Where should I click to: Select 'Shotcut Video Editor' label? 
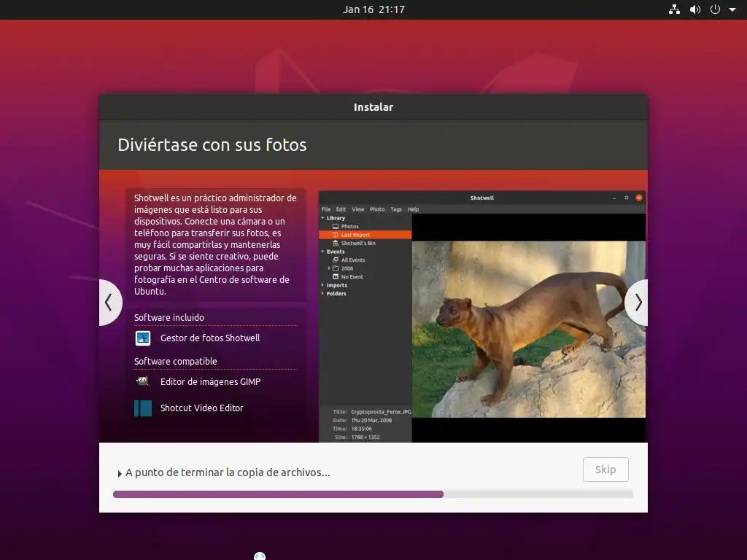coord(201,408)
